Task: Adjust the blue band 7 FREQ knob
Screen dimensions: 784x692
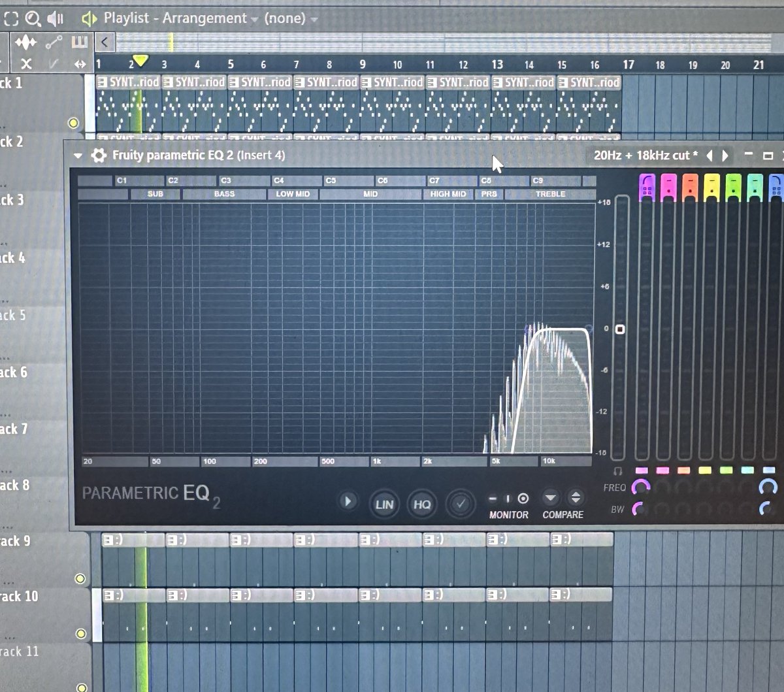Action: tap(768, 487)
